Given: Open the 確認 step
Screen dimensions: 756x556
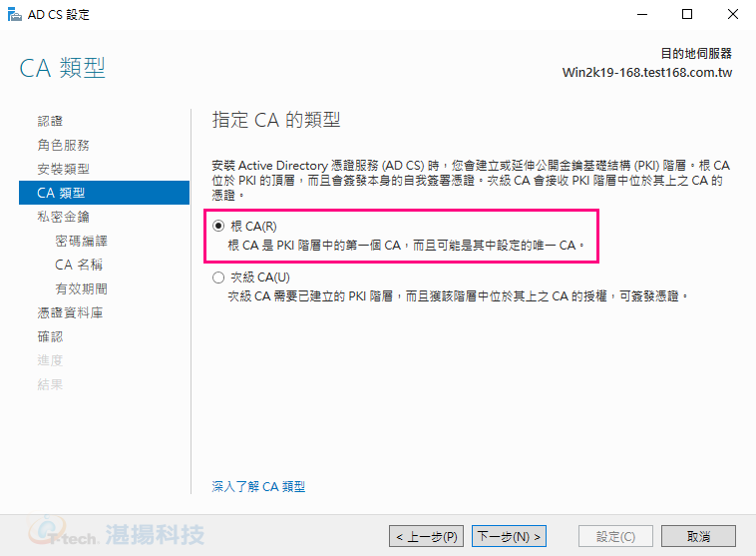Looking at the screenshot, I should (x=50, y=336).
